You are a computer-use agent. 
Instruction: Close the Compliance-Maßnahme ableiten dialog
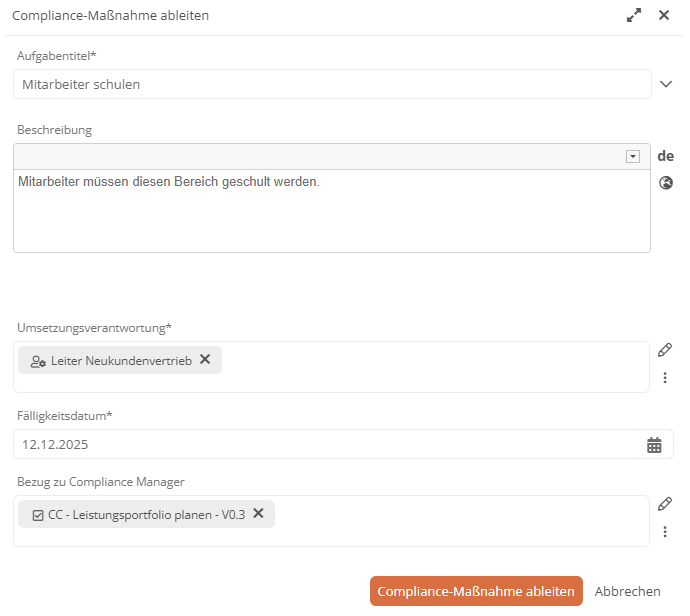pos(664,15)
